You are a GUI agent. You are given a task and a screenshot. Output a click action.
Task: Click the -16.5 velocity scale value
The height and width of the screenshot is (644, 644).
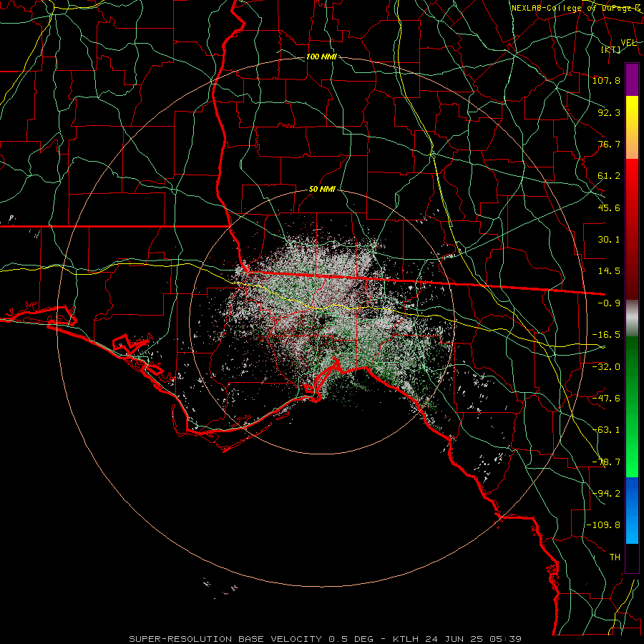tap(606, 335)
